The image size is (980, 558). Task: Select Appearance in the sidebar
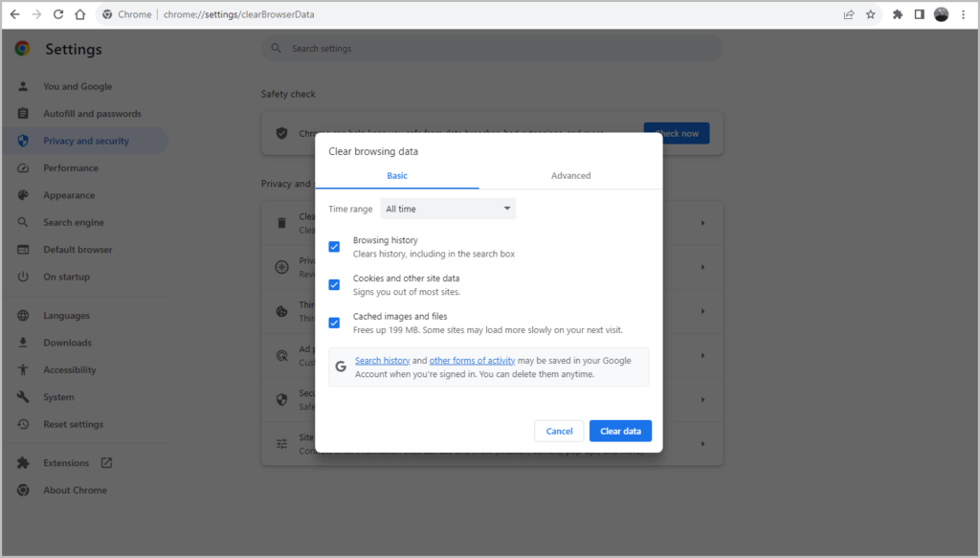point(69,195)
